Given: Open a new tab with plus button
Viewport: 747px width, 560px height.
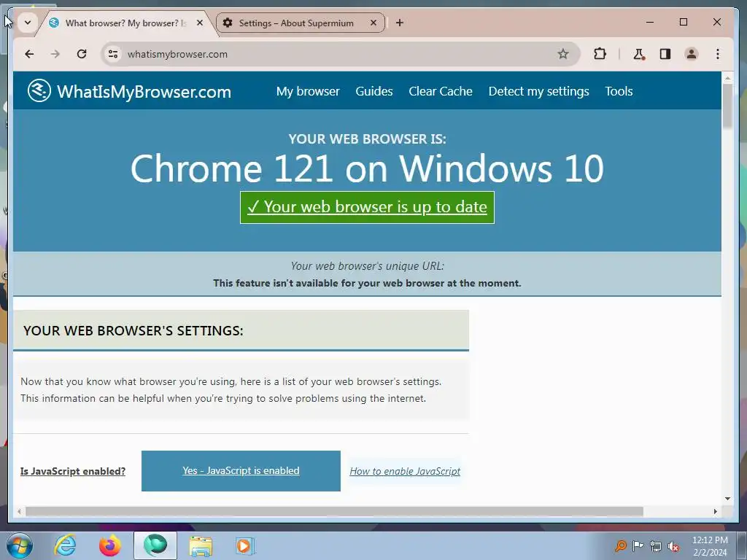Looking at the screenshot, I should 400,23.
